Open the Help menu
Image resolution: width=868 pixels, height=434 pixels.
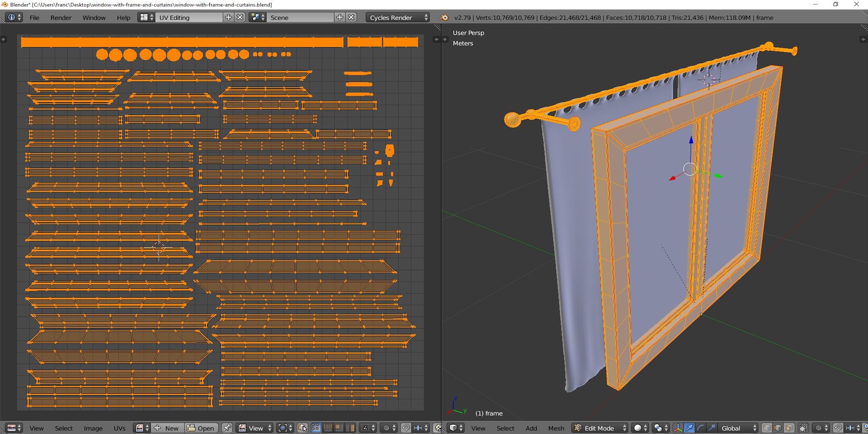(123, 18)
